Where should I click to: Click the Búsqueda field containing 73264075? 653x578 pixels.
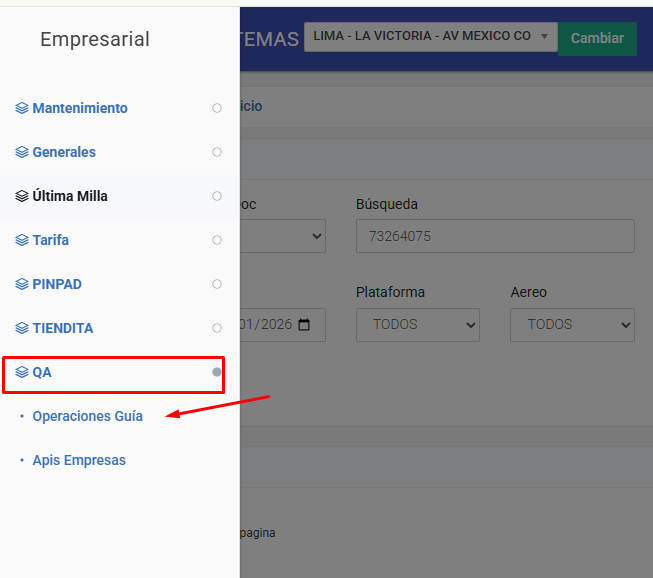[x=494, y=237]
